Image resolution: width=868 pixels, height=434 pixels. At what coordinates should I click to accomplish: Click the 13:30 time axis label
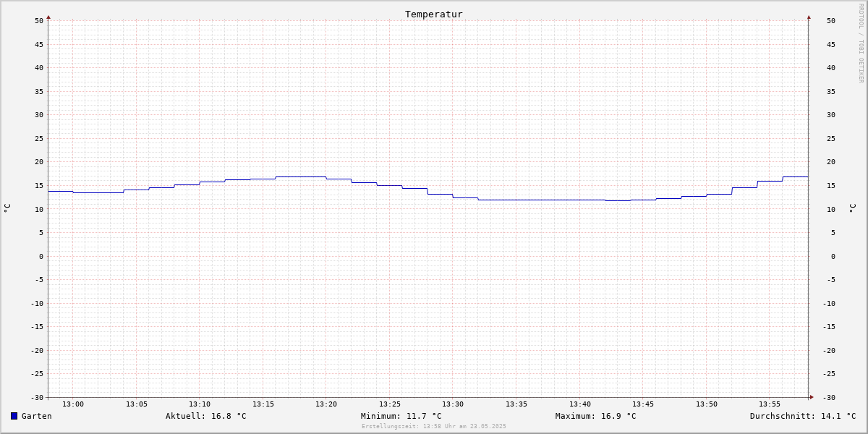(x=453, y=404)
